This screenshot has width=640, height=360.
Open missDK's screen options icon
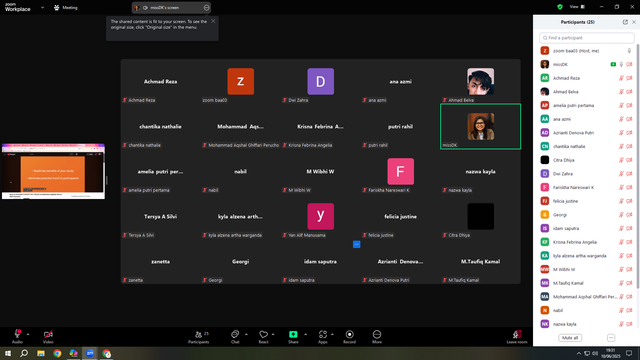(207, 7)
